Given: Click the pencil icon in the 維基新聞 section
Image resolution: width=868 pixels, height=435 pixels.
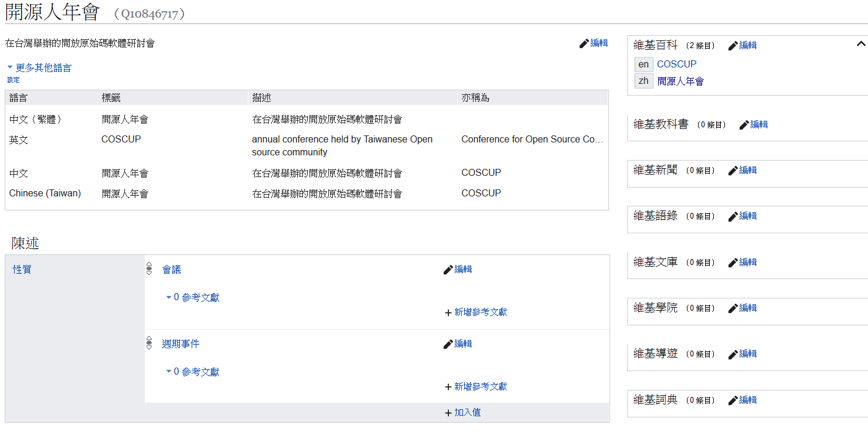Looking at the screenshot, I should 733,171.
